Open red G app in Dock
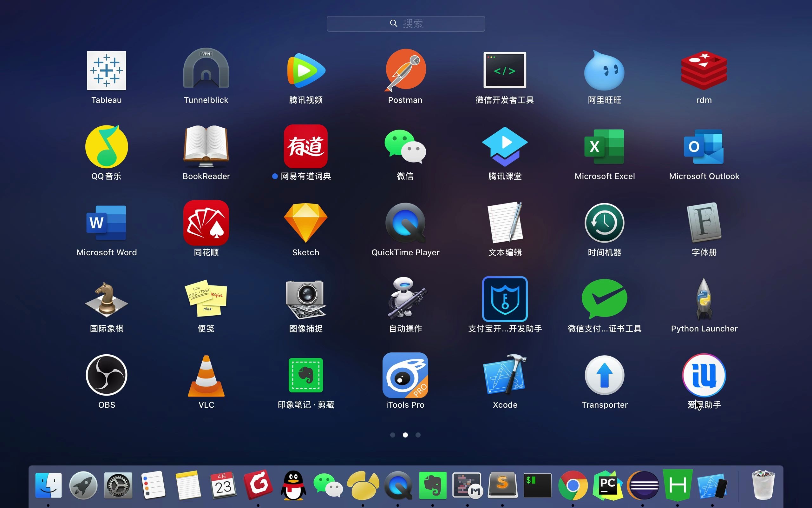The width and height of the screenshot is (812, 508). tap(258, 485)
